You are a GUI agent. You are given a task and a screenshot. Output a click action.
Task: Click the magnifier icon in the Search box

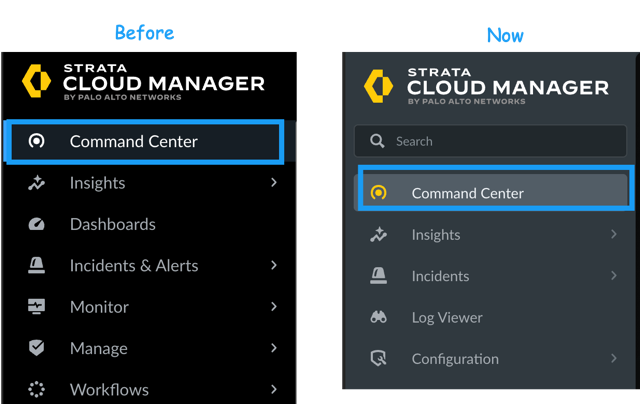[x=377, y=141]
